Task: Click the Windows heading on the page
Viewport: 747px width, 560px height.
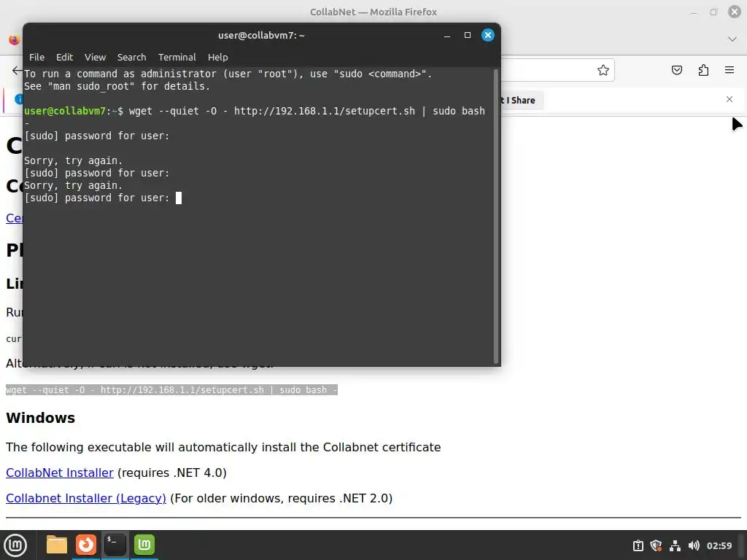Action: click(41, 418)
